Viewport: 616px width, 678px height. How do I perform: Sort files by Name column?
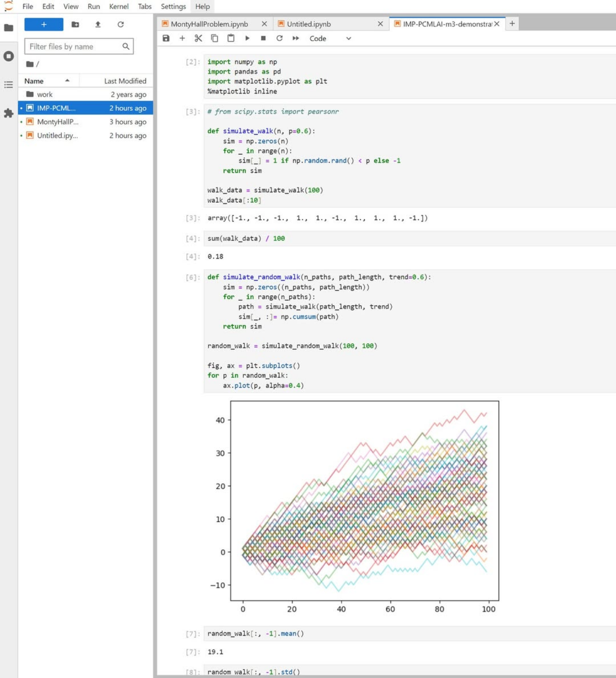coord(34,81)
